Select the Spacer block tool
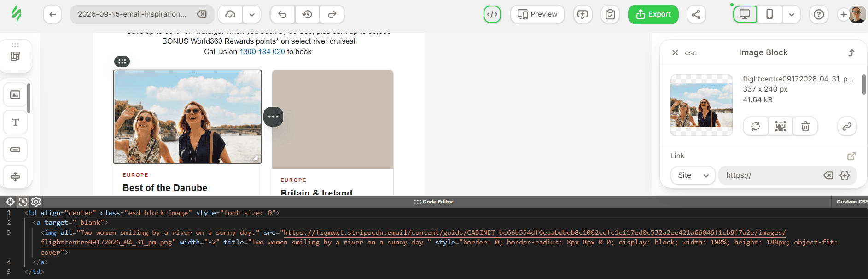 click(15, 176)
